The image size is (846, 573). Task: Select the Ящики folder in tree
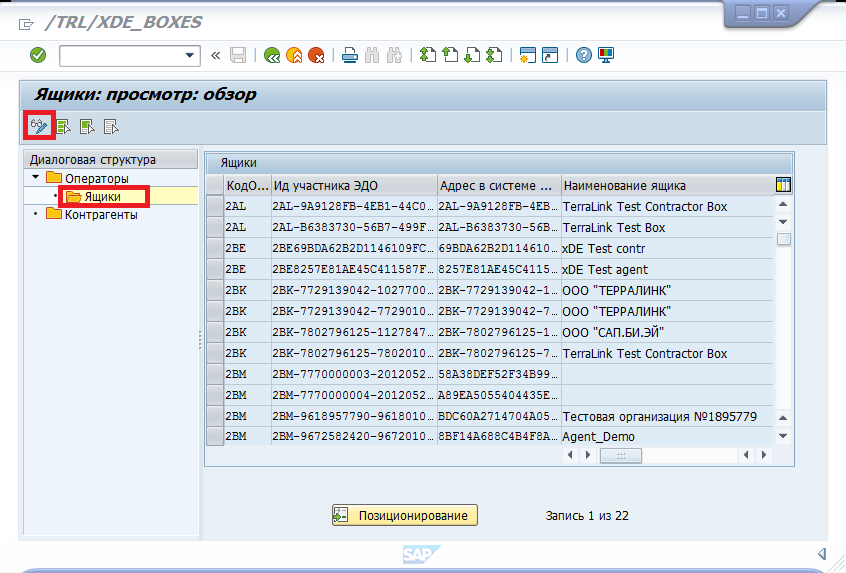click(x=102, y=197)
